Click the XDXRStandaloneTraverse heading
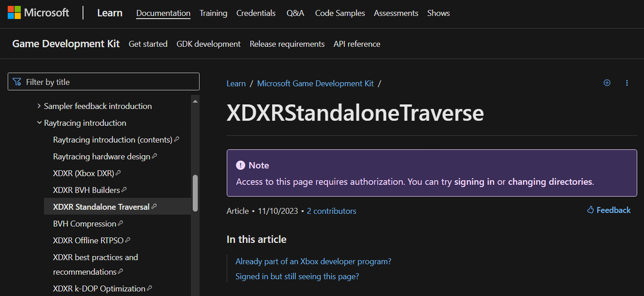The height and width of the screenshot is (296, 644). 355,113
